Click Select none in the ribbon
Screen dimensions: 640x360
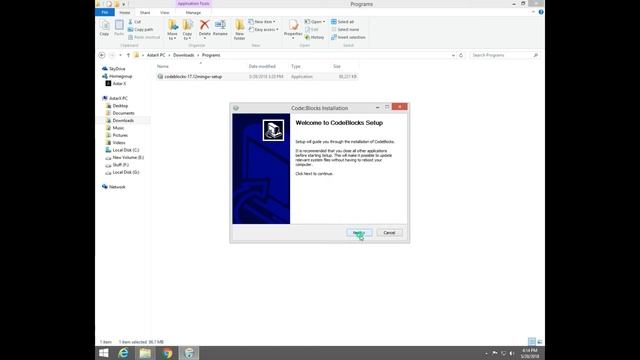345,29
